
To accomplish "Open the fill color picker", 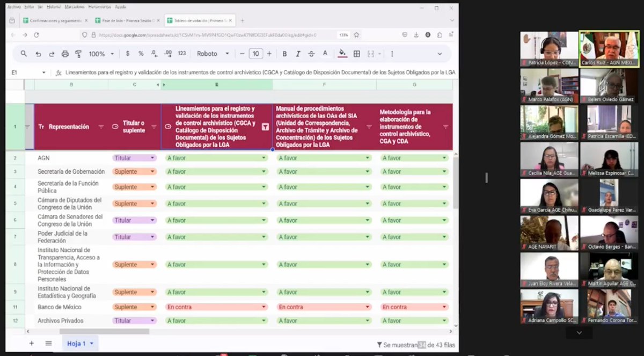I will point(342,54).
